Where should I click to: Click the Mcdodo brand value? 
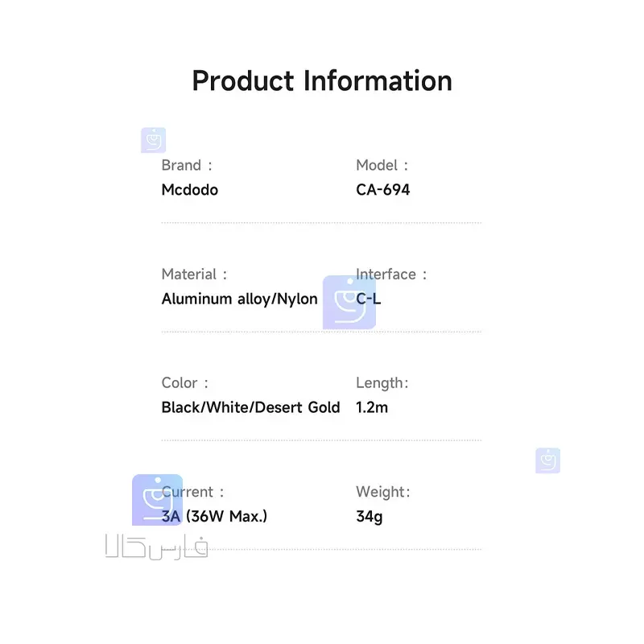[x=189, y=190]
